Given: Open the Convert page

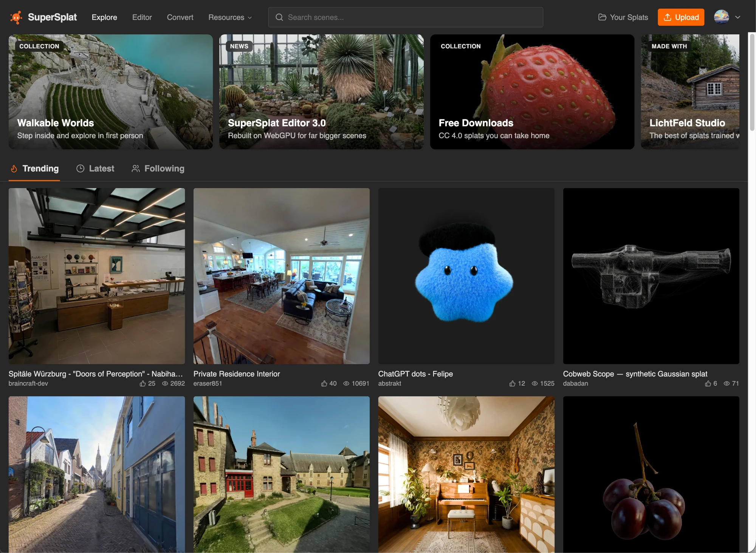Looking at the screenshot, I should (x=180, y=17).
